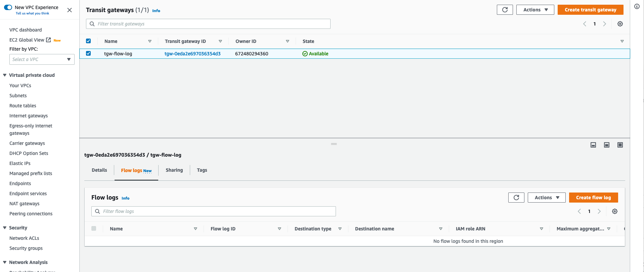This screenshot has width=644, height=272.
Task: Sort by Owner ID column arrow
Action: click(288, 41)
